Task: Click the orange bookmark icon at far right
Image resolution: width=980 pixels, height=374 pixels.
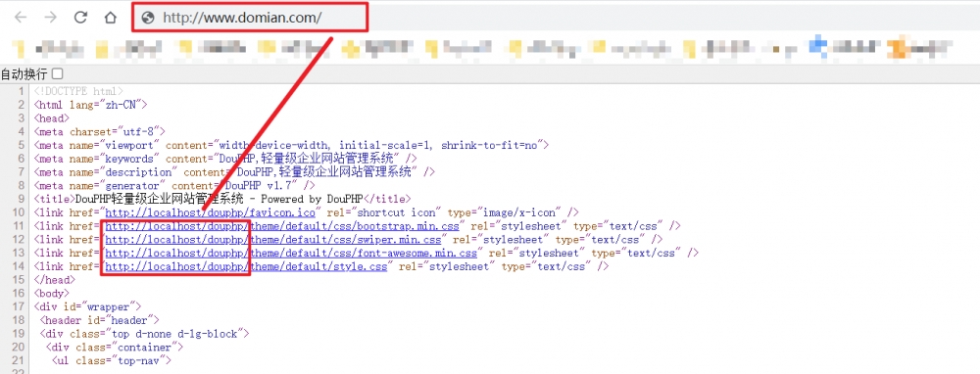Action: [x=897, y=47]
